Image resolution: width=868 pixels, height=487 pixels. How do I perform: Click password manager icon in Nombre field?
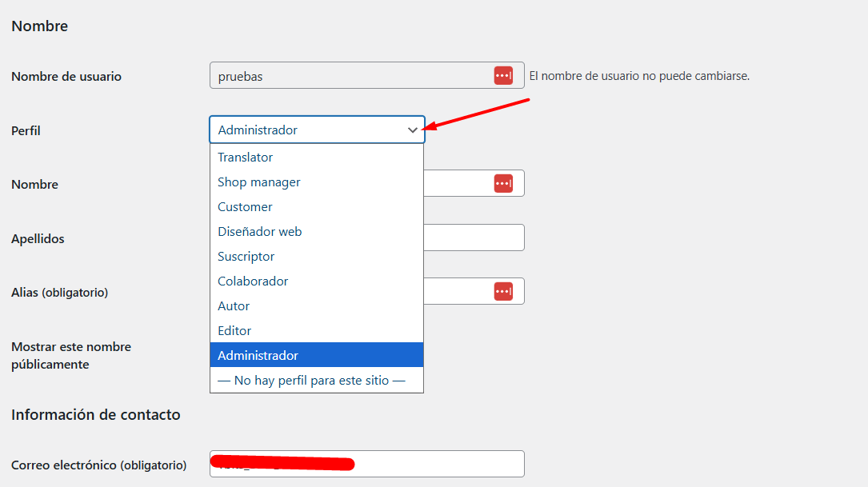pos(503,183)
